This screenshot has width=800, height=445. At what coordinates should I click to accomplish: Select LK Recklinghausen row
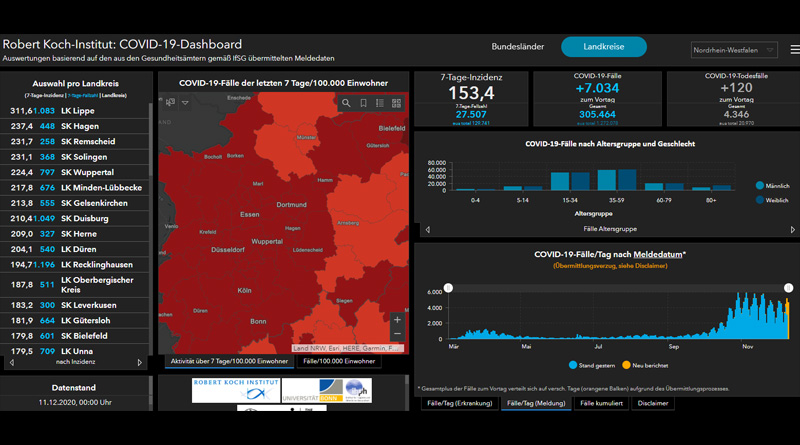click(x=74, y=264)
